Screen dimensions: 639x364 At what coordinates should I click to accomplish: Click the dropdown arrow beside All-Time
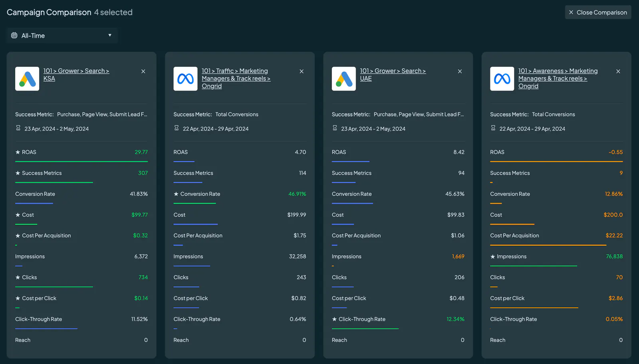click(x=110, y=35)
